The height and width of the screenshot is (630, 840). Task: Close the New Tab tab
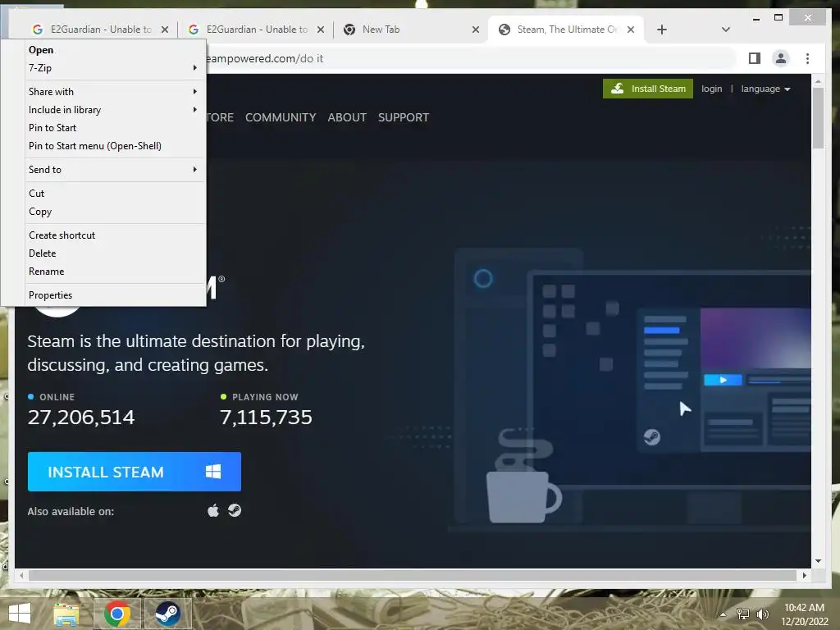tap(475, 30)
